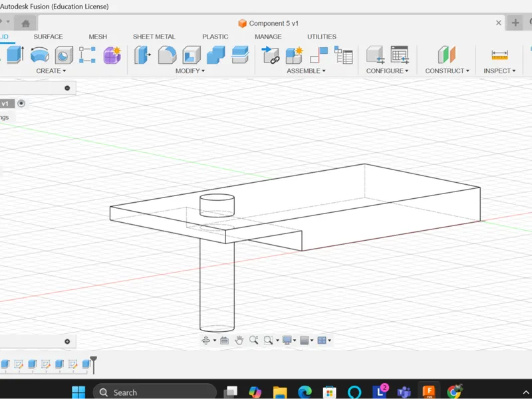This screenshot has width=532, height=399.
Task: Expand the Zoom Window dropdown arrow
Action: (277, 340)
